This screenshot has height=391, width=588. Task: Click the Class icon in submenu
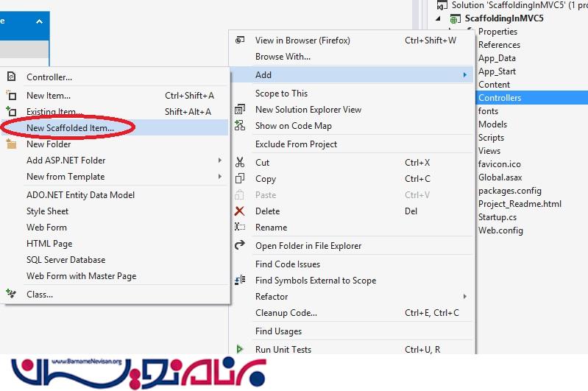click(x=11, y=294)
